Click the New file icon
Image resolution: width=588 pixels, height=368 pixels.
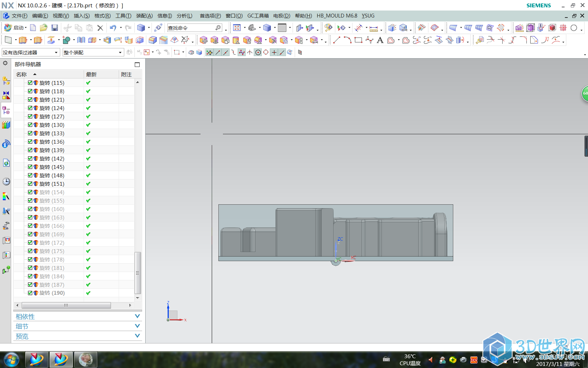point(33,28)
